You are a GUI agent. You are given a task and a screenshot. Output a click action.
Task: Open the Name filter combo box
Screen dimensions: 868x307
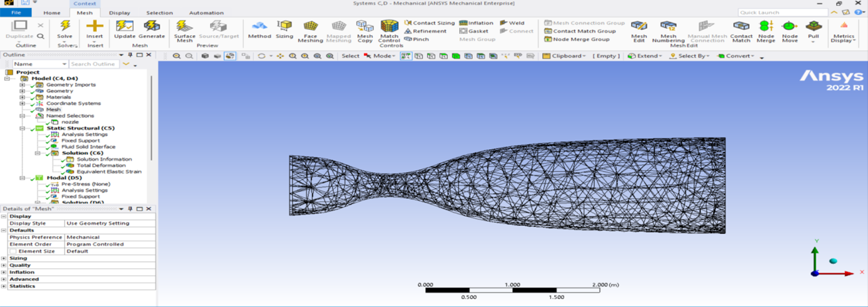pyautogui.click(x=40, y=64)
